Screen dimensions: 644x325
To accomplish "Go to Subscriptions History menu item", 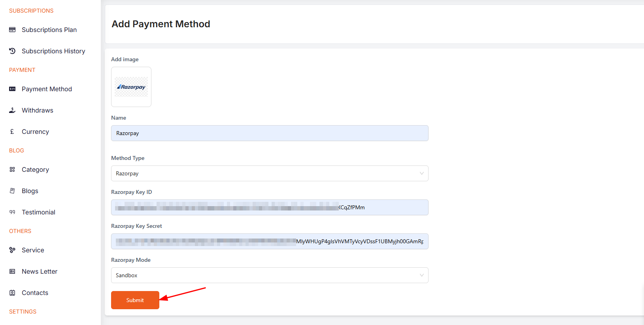I will tap(53, 51).
